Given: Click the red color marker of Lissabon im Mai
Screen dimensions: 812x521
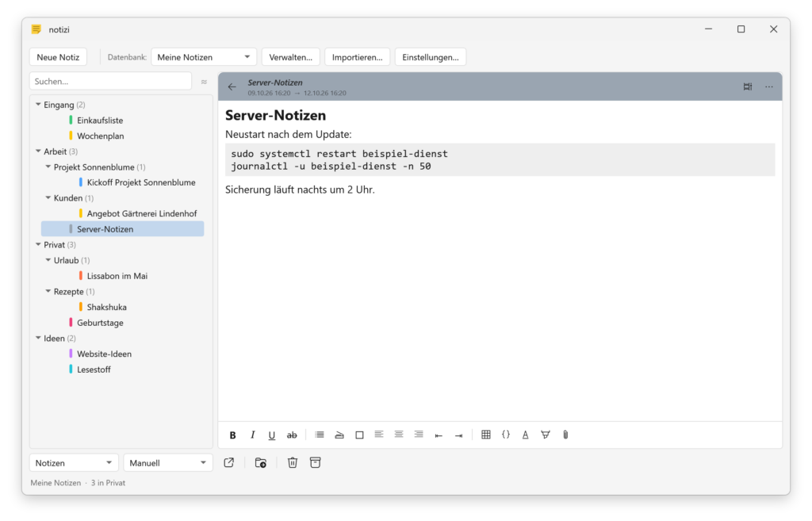Looking at the screenshot, I should [80, 276].
